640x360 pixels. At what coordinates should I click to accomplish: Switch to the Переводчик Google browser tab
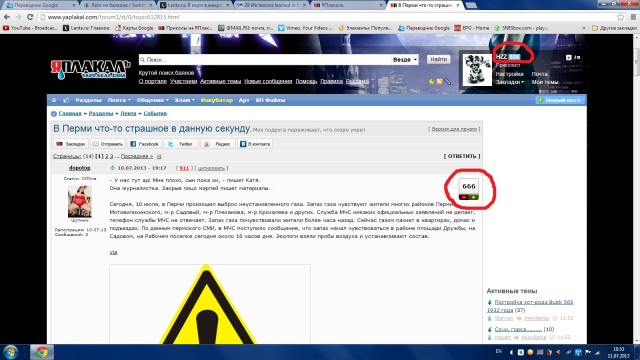coord(39,5)
